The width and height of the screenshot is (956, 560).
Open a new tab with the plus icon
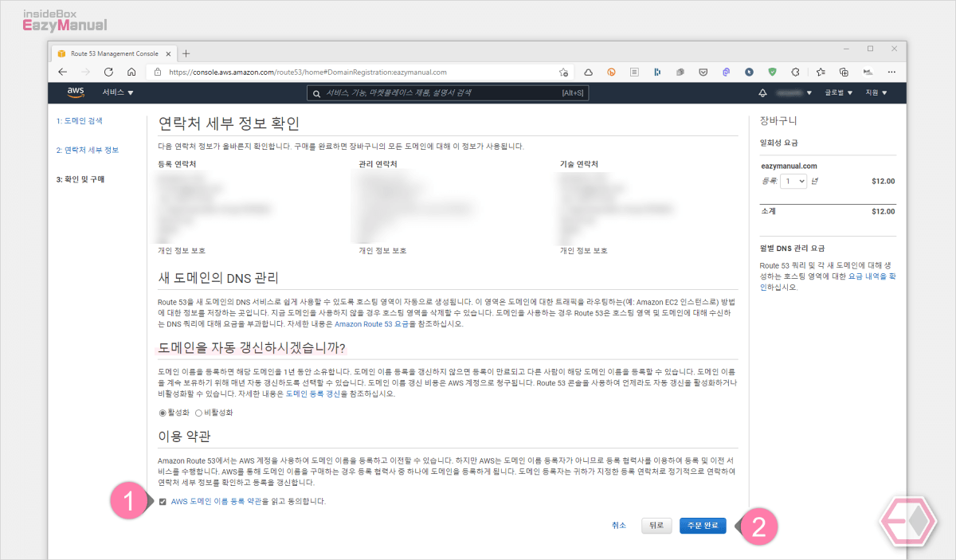click(x=186, y=53)
